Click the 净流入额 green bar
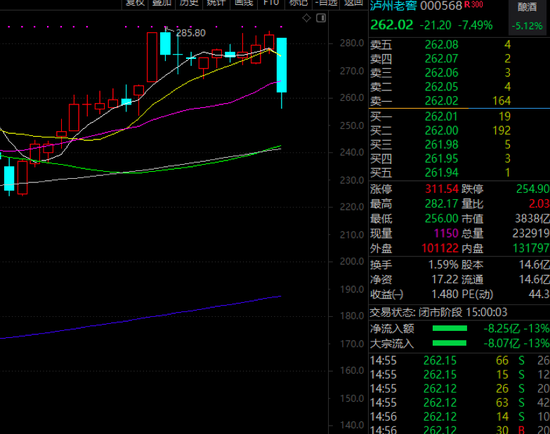 pyautogui.click(x=450, y=328)
